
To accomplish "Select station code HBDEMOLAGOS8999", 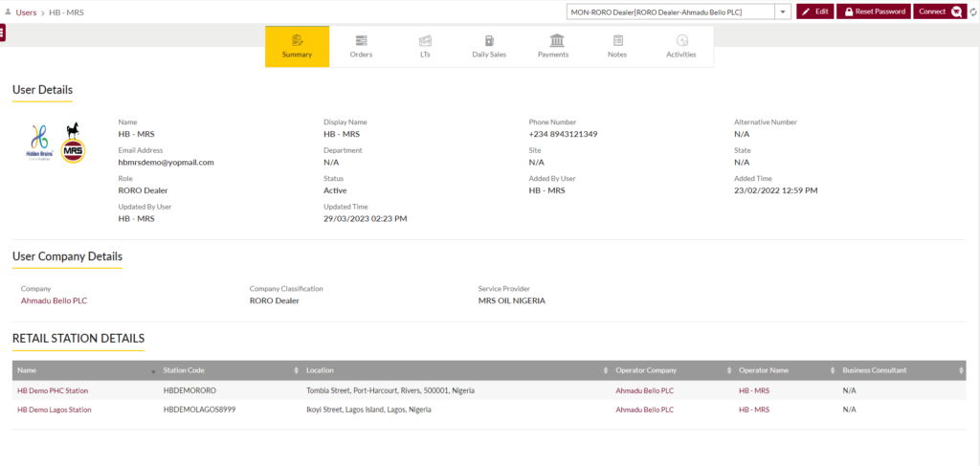I will coord(199,410).
